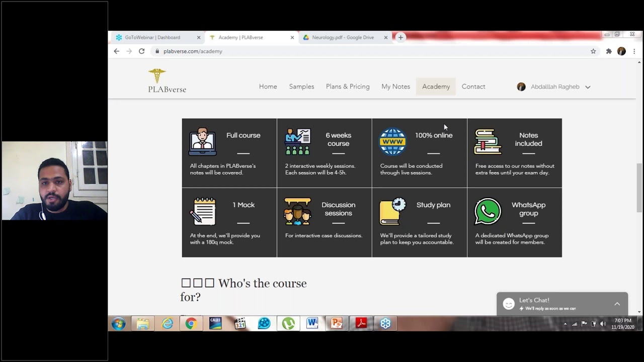The width and height of the screenshot is (644, 362).
Task: Open uTorrent from the taskbar
Action: click(x=288, y=323)
